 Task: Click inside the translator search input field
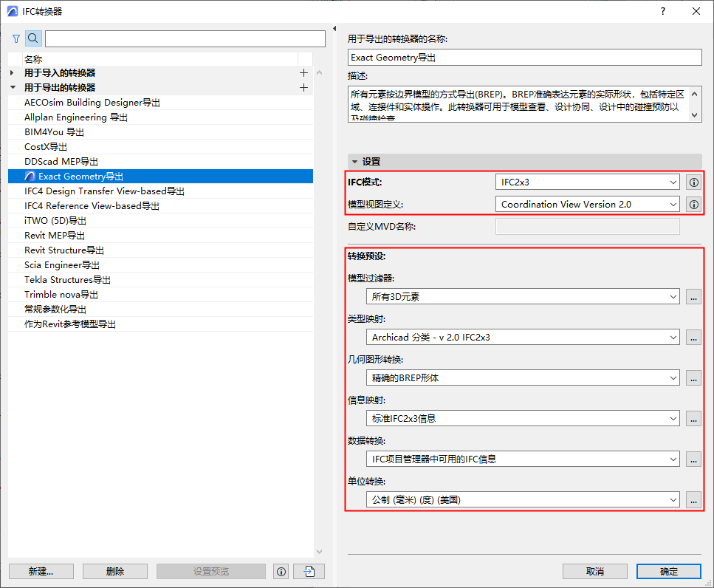pyautogui.click(x=185, y=38)
